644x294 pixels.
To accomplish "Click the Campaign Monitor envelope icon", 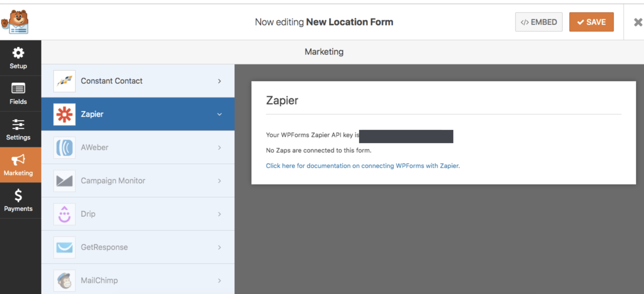I will pos(64,181).
